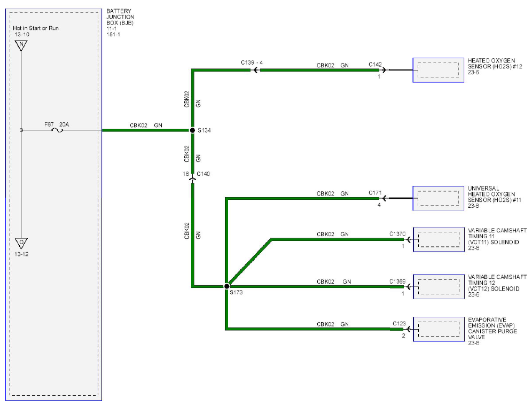Screen dimensions: 532x406
Task: Click the "S173" splice label
Action: point(236,292)
